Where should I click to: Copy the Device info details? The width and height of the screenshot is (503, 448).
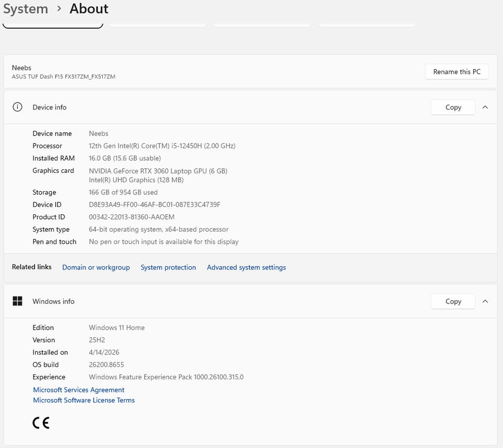coord(453,107)
